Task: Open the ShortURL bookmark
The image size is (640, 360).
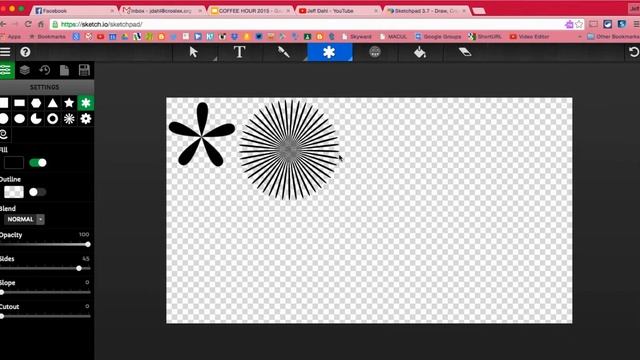Action: 485,37
